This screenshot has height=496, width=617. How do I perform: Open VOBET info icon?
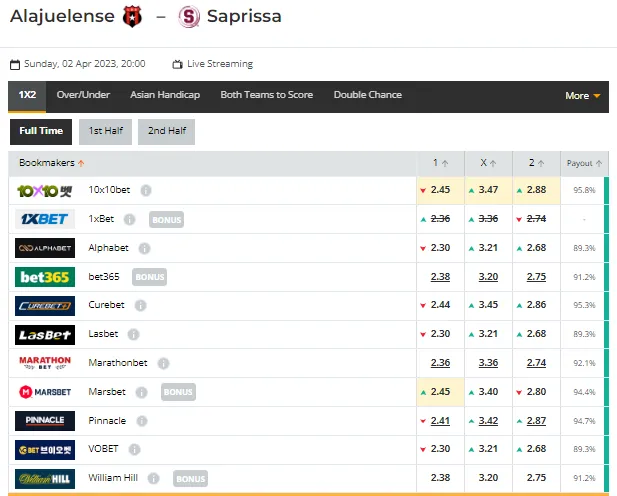coord(134,450)
